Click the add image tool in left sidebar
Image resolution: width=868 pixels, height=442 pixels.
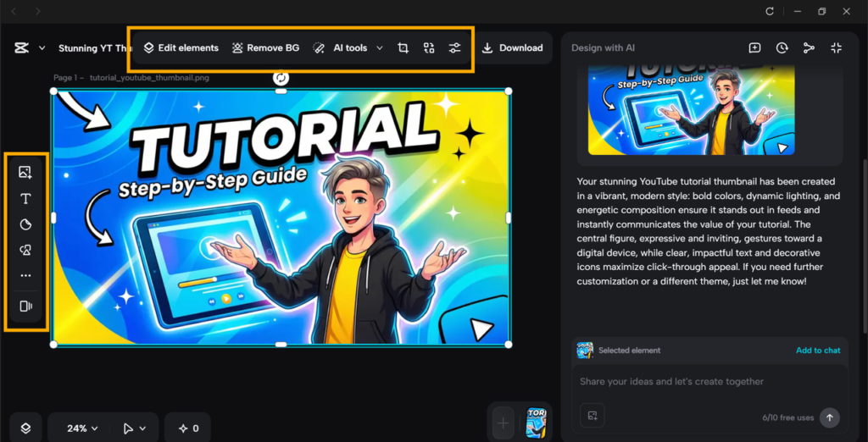[x=25, y=173]
